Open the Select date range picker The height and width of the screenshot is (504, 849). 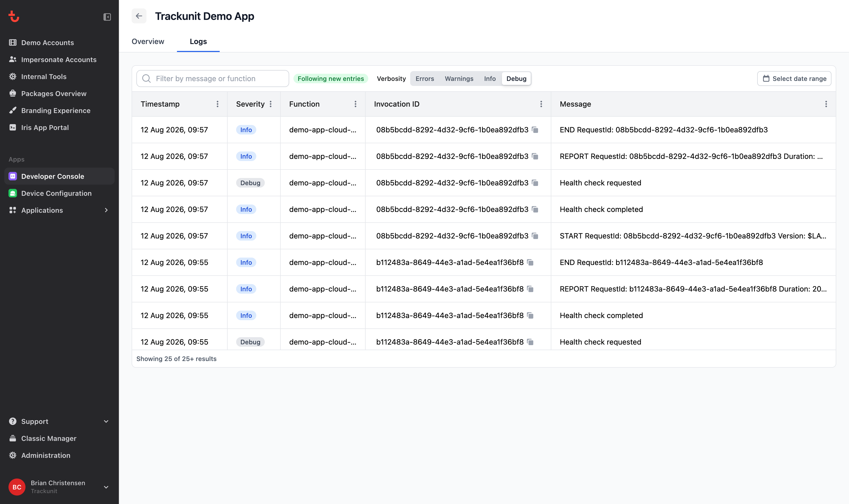pyautogui.click(x=794, y=79)
